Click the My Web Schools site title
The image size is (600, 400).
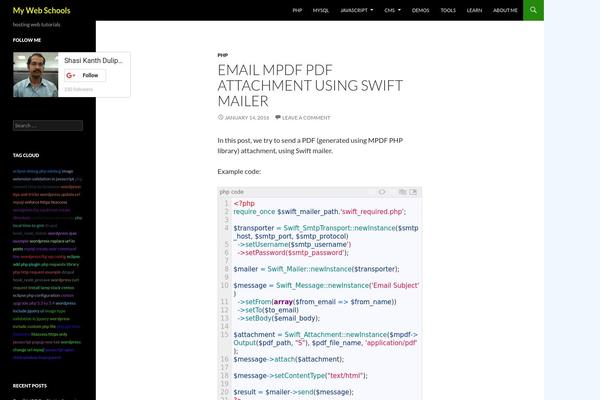click(41, 11)
